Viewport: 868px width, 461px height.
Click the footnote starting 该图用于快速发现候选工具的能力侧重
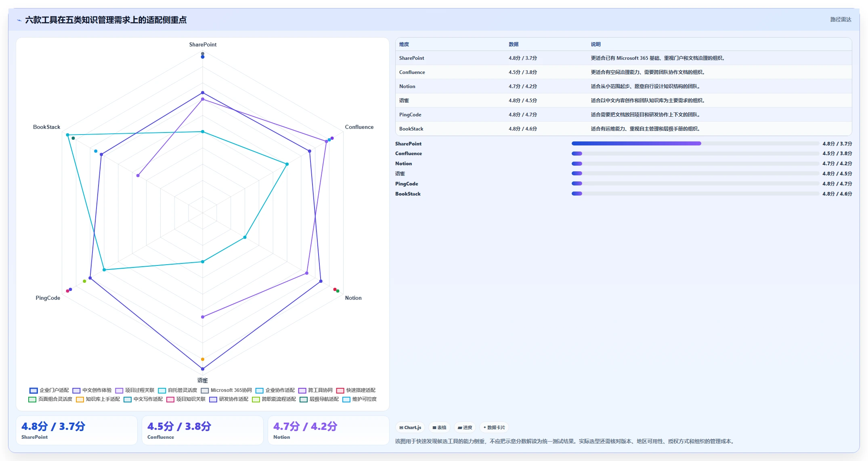point(565,441)
